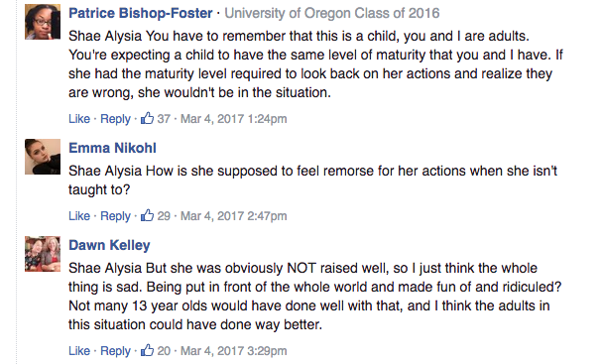Like Emma Nikohl's comment
This screenshot has width=602, height=364.
coord(79,216)
